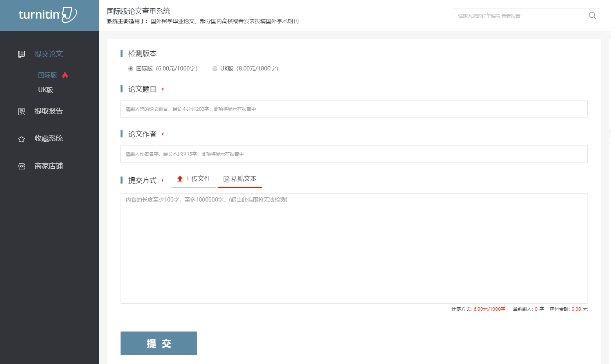This screenshot has height=364, width=611.
Task: Open 商家店铺 in the sidebar
Action: pyautogui.click(x=49, y=166)
